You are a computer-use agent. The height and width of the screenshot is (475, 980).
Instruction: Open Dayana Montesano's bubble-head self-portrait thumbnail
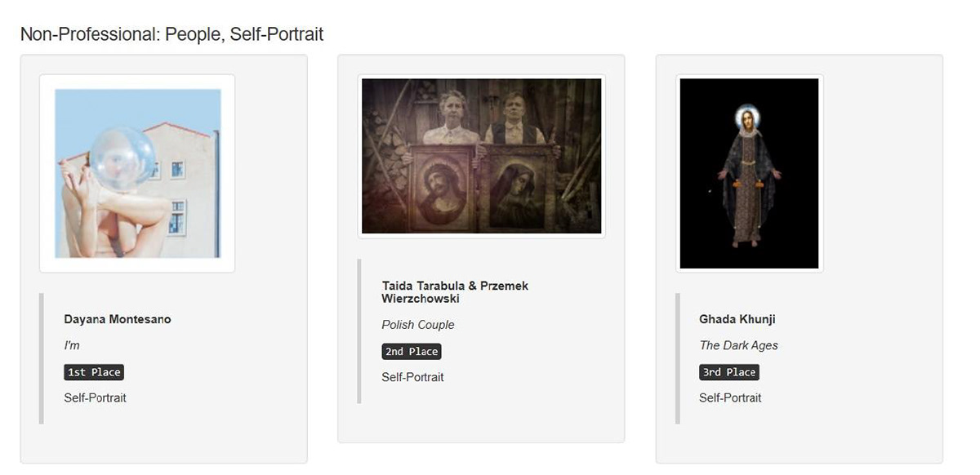(x=137, y=173)
